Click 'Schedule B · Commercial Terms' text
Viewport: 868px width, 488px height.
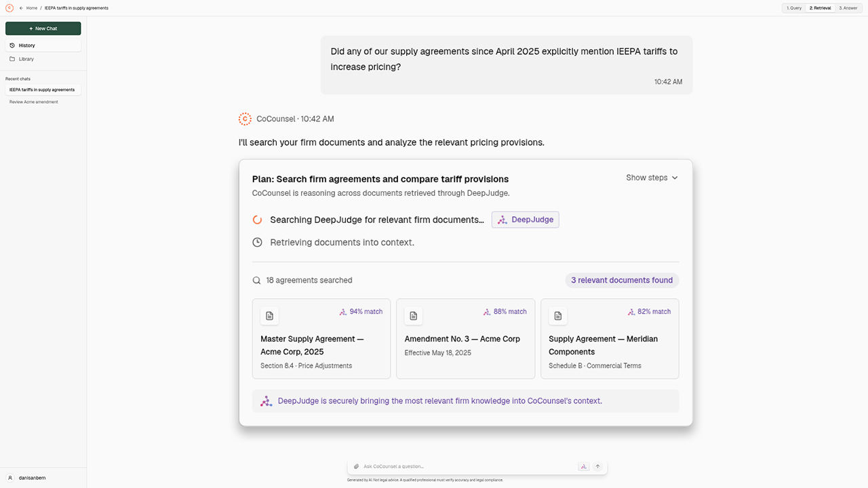(595, 366)
